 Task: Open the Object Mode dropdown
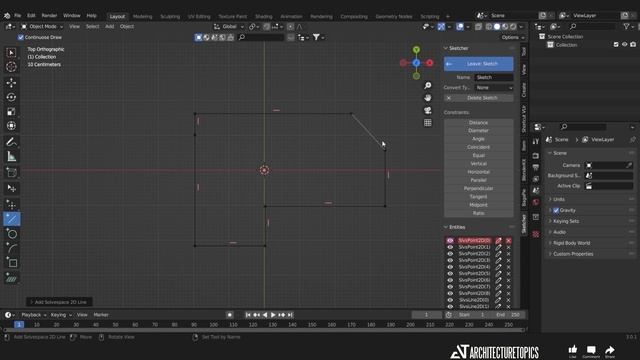[42, 27]
